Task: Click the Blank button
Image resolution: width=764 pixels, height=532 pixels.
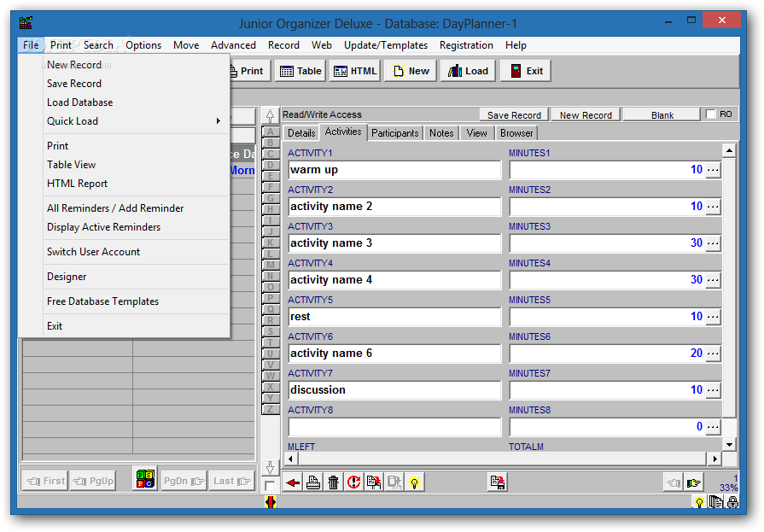Action: (x=662, y=115)
